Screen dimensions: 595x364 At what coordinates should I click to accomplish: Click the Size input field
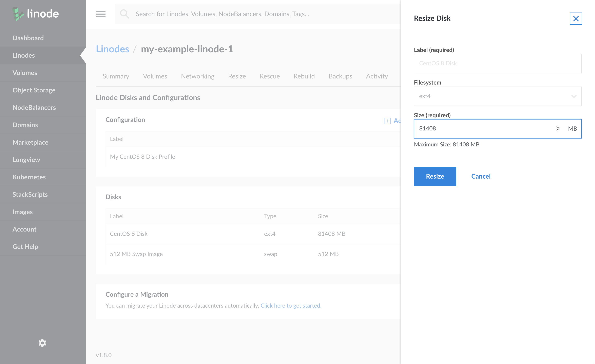click(x=483, y=128)
